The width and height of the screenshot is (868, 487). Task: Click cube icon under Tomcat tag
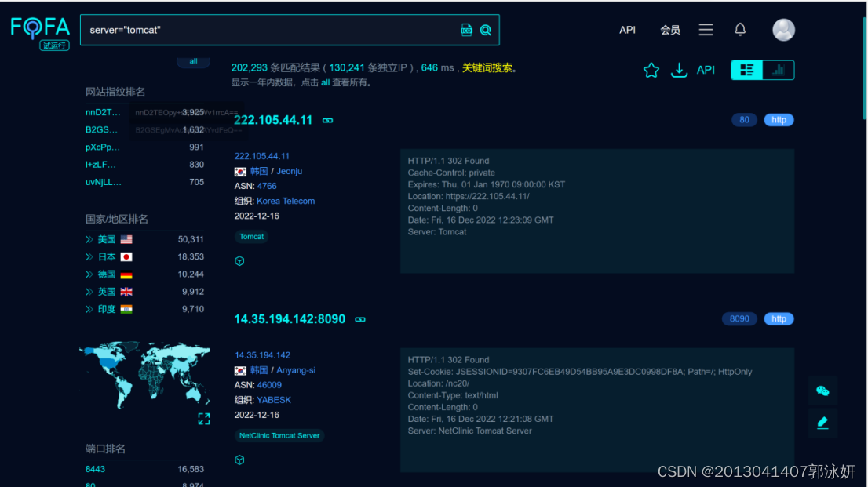239,260
